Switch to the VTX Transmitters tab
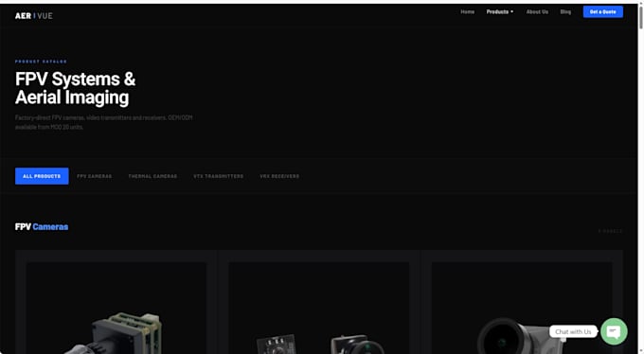 click(219, 176)
